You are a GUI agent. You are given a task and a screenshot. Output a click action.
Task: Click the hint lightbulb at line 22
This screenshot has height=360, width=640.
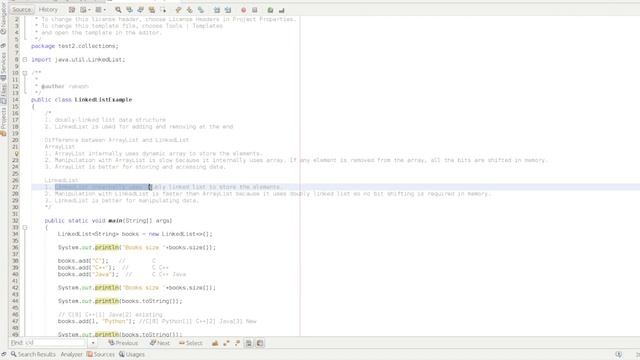[17, 154]
